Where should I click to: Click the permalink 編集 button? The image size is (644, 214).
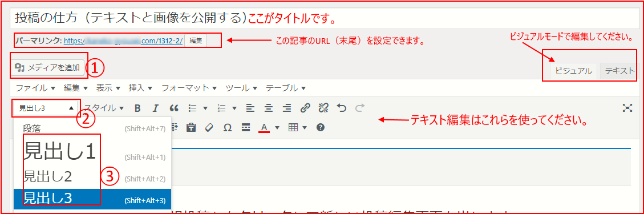pos(196,41)
